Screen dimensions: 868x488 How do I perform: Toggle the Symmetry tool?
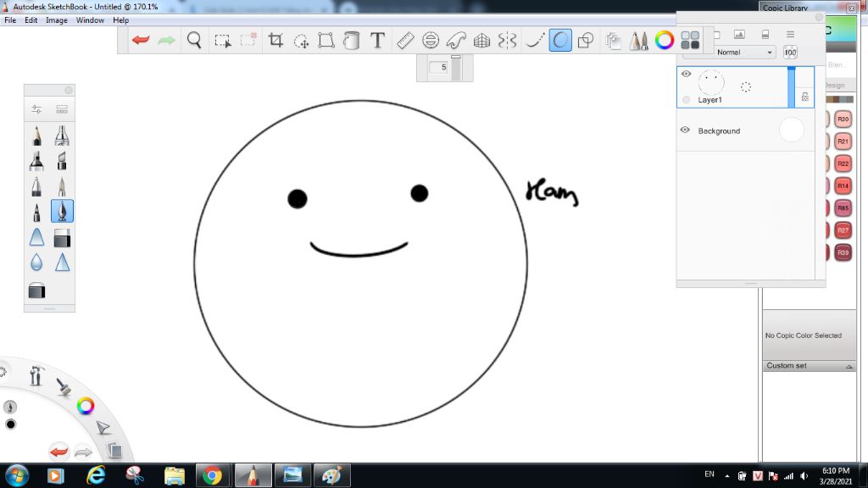(x=507, y=40)
